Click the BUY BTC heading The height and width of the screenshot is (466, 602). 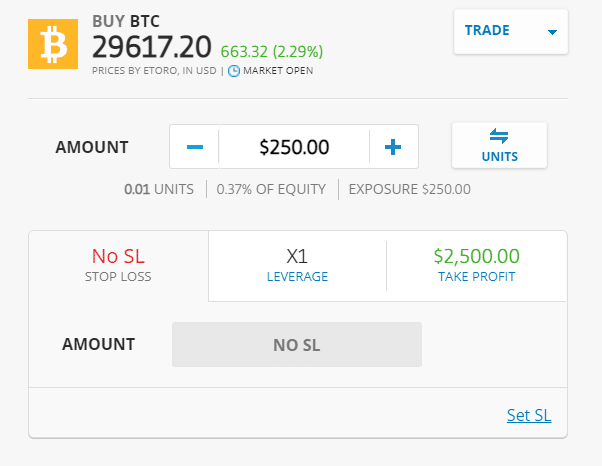[125, 20]
